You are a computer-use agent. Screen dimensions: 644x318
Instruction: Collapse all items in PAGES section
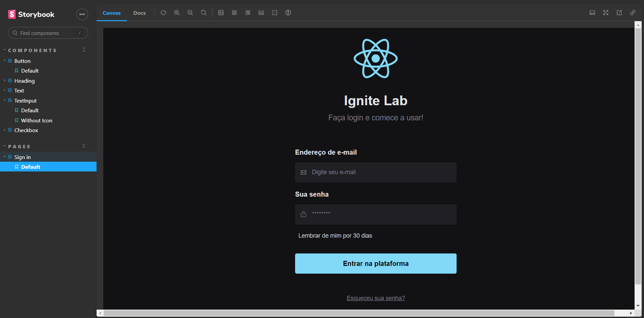(x=84, y=146)
